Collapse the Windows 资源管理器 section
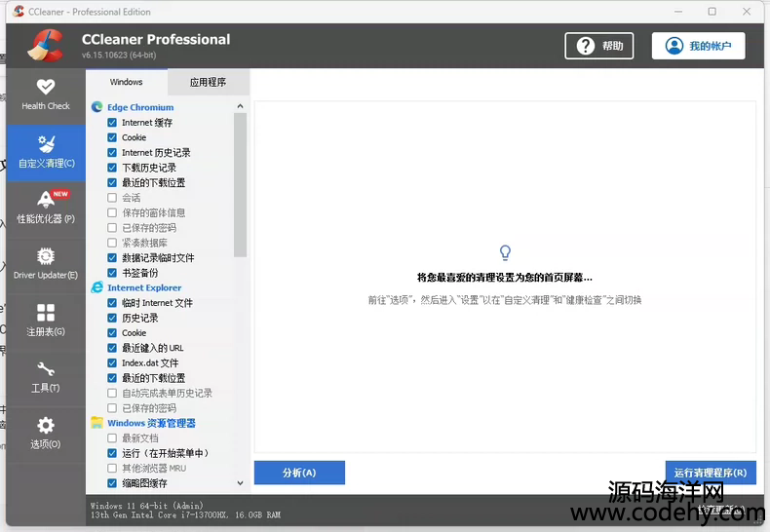 coord(151,423)
